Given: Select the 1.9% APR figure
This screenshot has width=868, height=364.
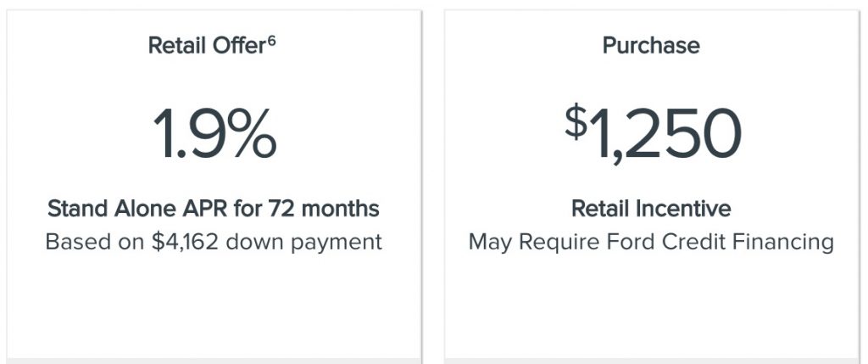Looking at the screenshot, I should click(214, 133).
